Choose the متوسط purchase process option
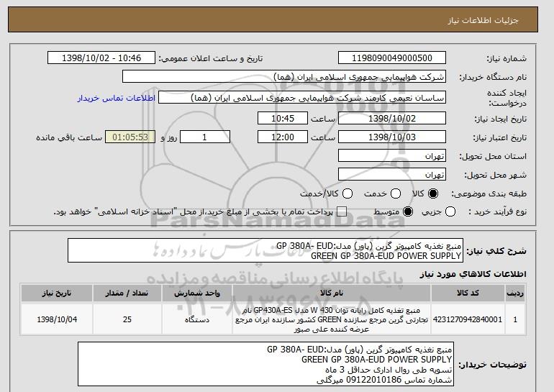The width and height of the screenshot is (554, 392). [408, 212]
